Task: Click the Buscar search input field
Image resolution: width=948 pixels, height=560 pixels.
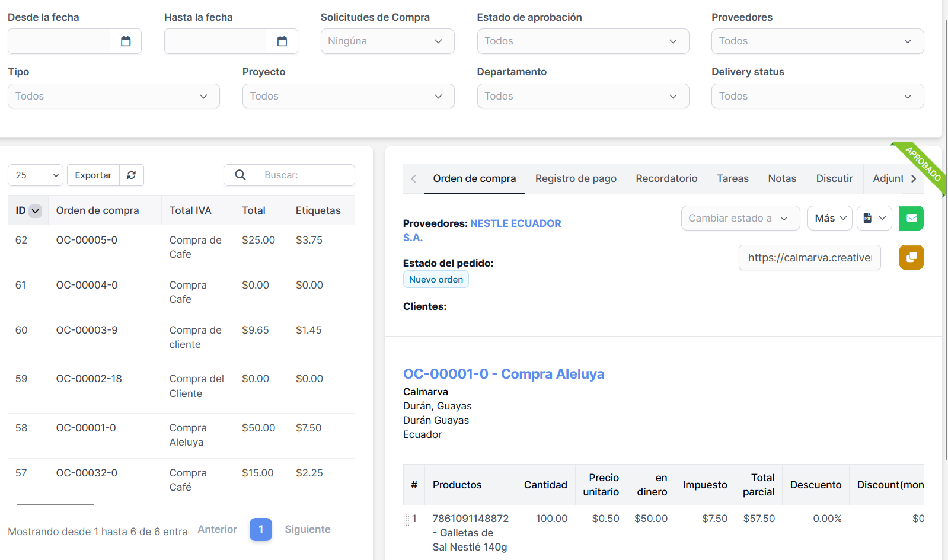Action: click(x=305, y=175)
